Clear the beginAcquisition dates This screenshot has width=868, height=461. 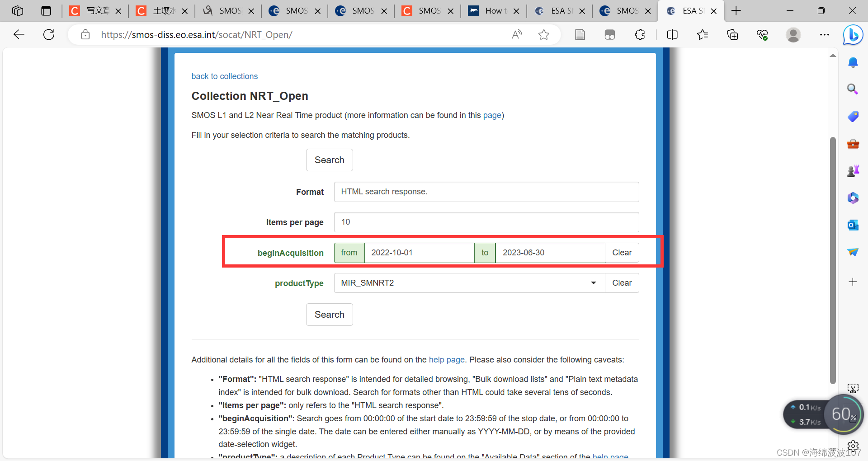622,253
